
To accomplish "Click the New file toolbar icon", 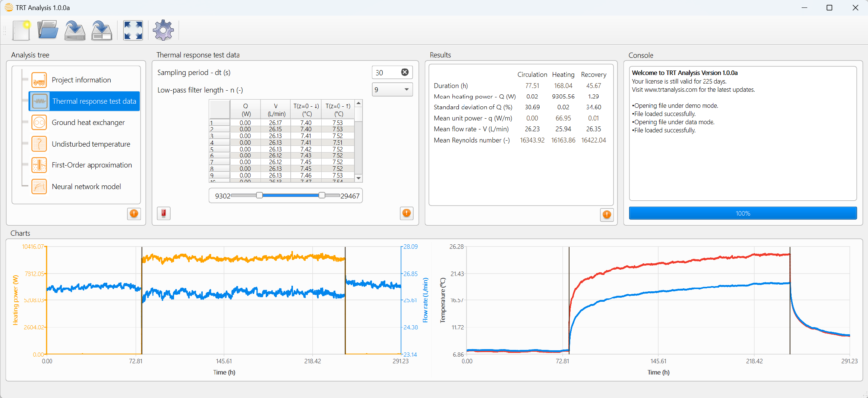I will click(x=21, y=30).
